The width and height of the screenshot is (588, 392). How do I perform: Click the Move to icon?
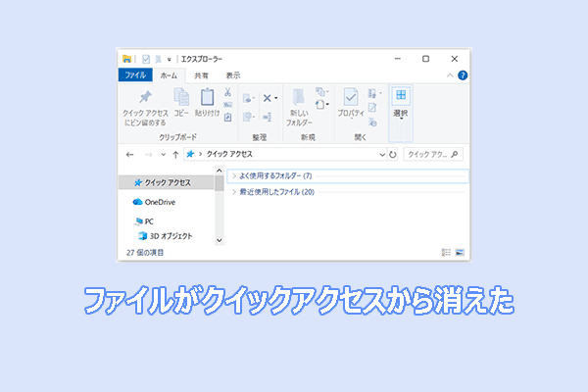point(248,99)
